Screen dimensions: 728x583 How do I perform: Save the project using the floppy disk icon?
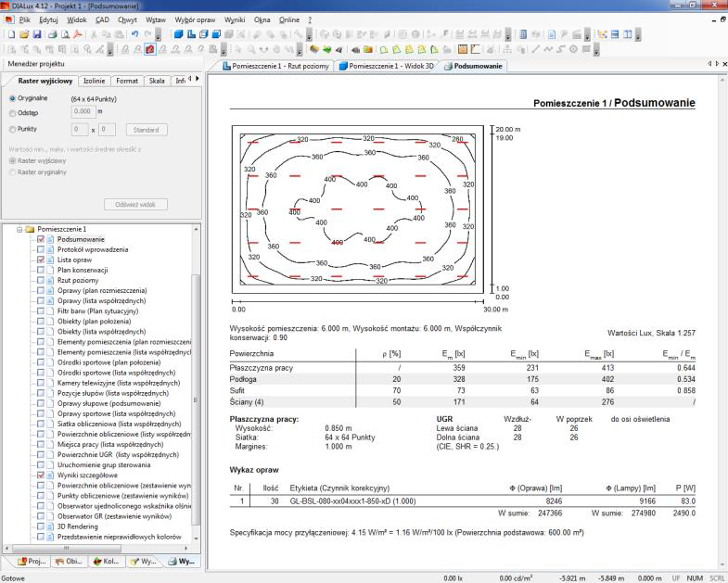pos(37,34)
